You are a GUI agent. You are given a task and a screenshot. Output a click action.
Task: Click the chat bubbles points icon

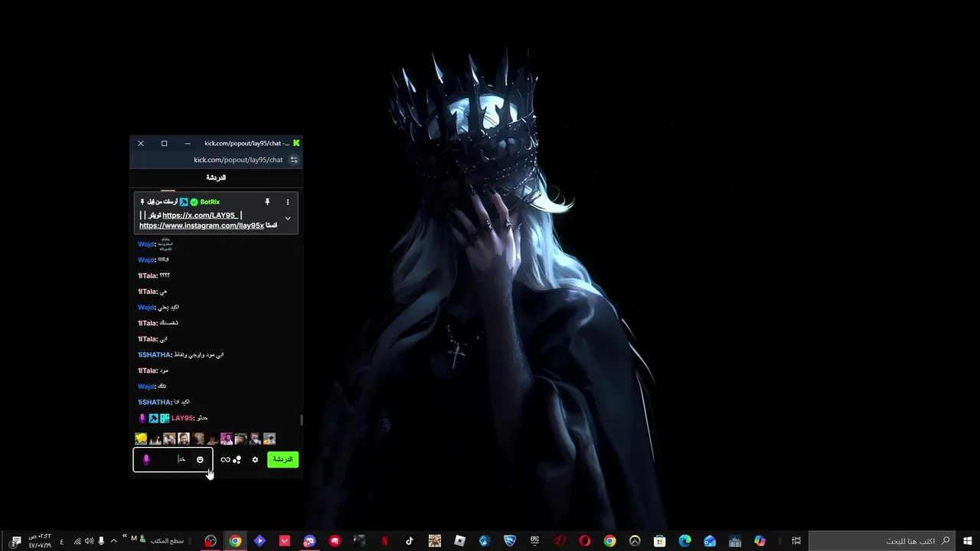(x=237, y=460)
